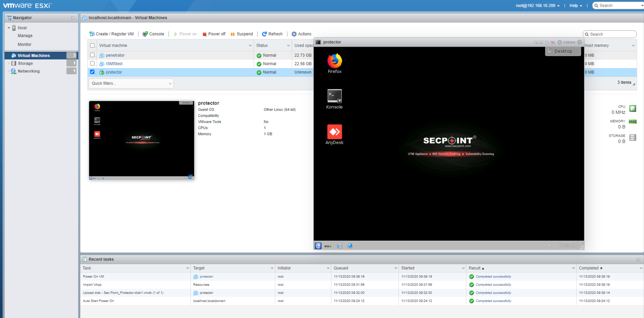Collapse the Host tree node
Screen dimensions: 644x318
(x=9, y=28)
